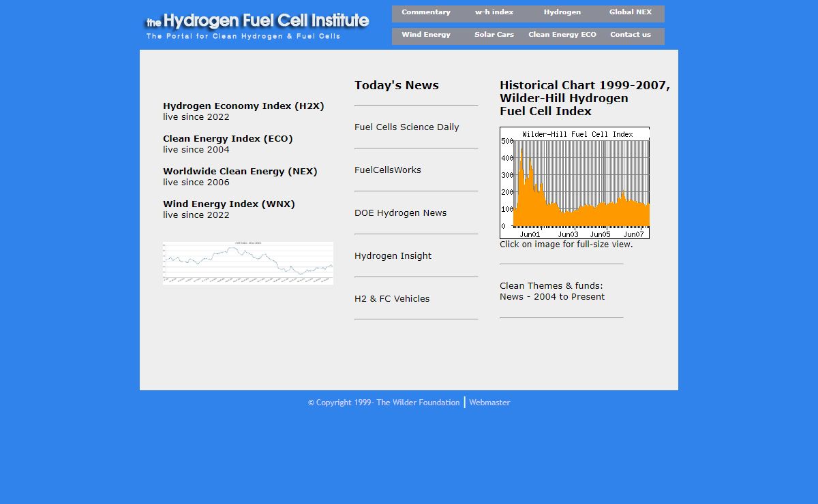Click the Hydrogen Fuel Cell Institute logo
The width and height of the screenshot is (818, 504).
point(257,21)
